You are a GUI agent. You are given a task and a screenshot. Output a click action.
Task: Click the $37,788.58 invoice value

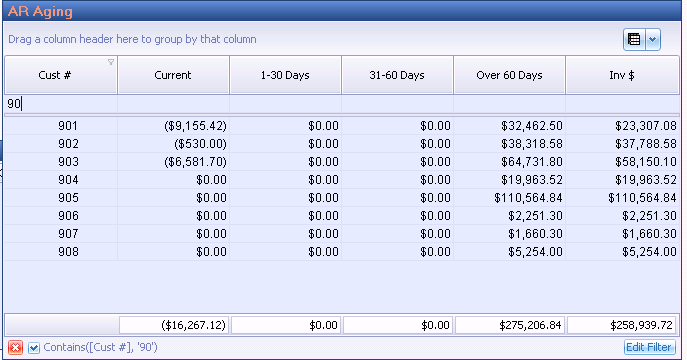[x=646, y=144]
